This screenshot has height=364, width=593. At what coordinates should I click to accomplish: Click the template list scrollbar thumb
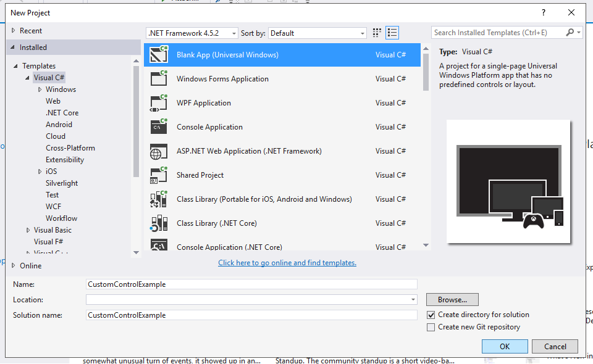click(x=426, y=72)
